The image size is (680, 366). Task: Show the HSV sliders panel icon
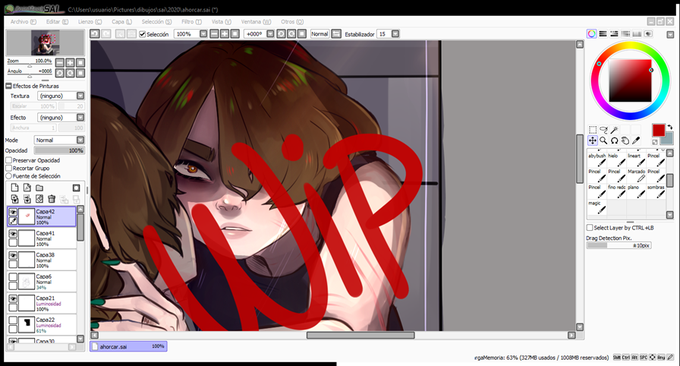coord(614,34)
